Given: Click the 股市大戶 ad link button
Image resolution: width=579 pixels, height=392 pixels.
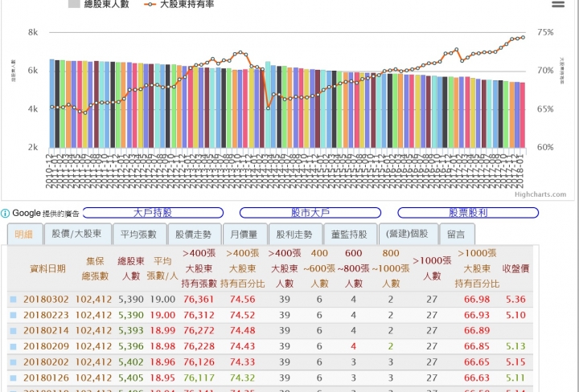Looking at the screenshot, I should [x=310, y=213].
